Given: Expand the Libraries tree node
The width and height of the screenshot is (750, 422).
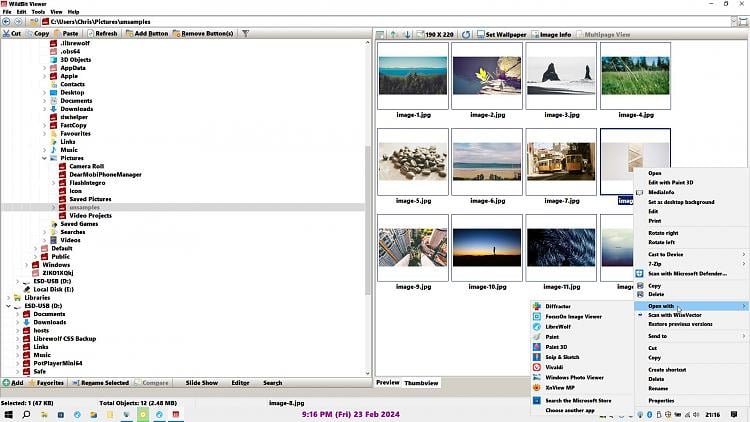Looking at the screenshot, I should coord(9,297).
